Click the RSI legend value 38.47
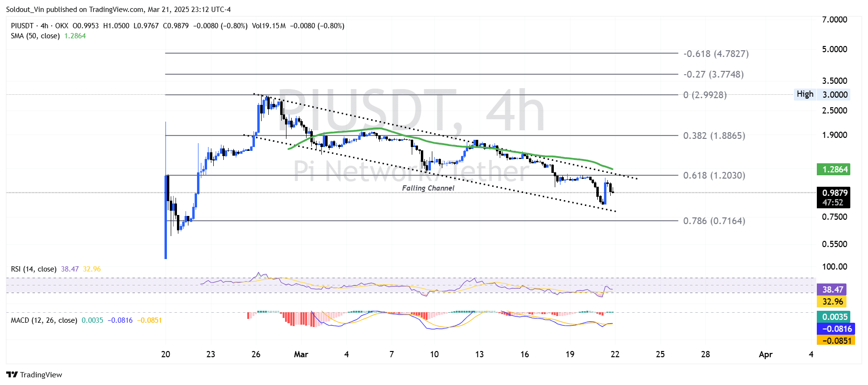The width and height of the screenshot is (868, 385). [70, 269]
